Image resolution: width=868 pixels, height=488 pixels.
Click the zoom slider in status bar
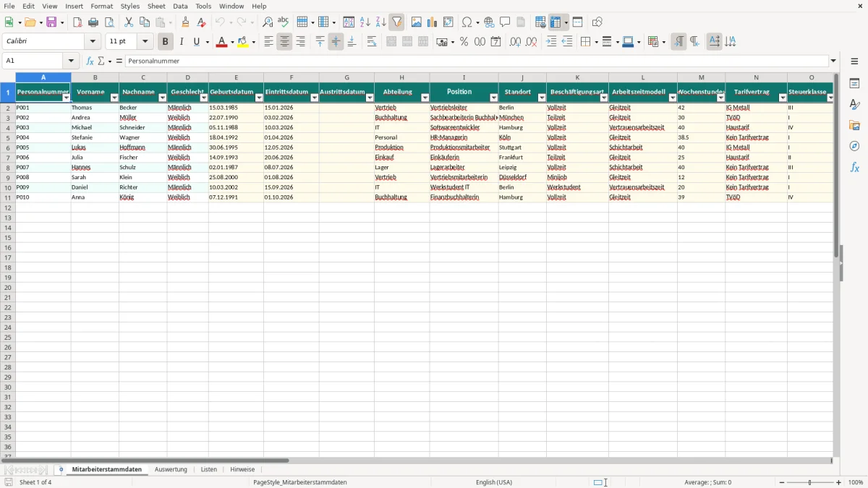pos(810,482)
